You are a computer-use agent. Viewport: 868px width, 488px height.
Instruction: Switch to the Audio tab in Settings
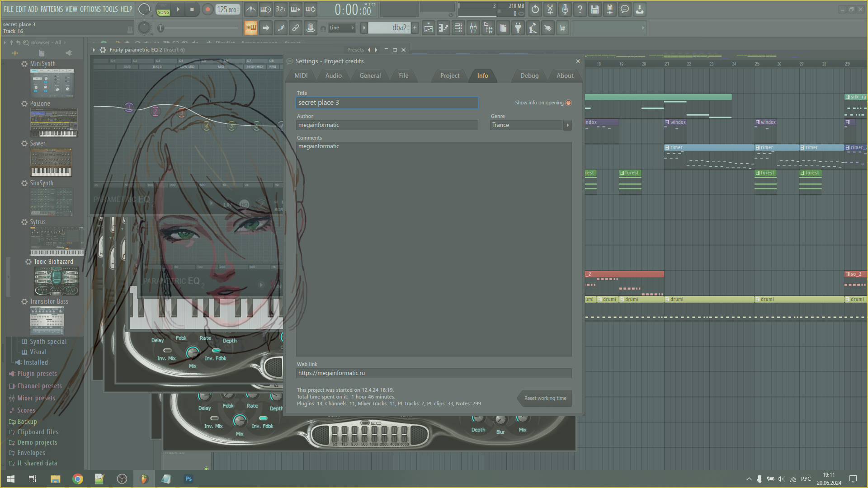point(333,75)
